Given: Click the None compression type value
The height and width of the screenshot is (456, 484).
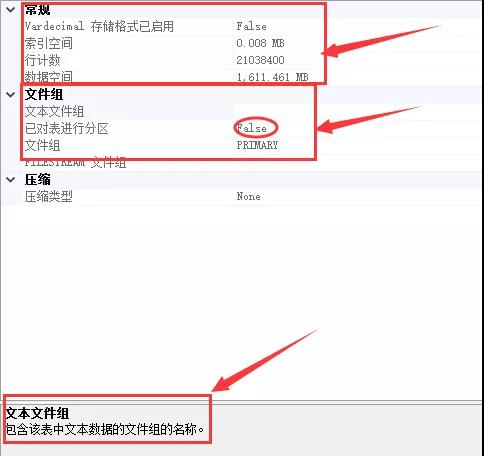Looking at the screenshot, I should tap(249, 196).
